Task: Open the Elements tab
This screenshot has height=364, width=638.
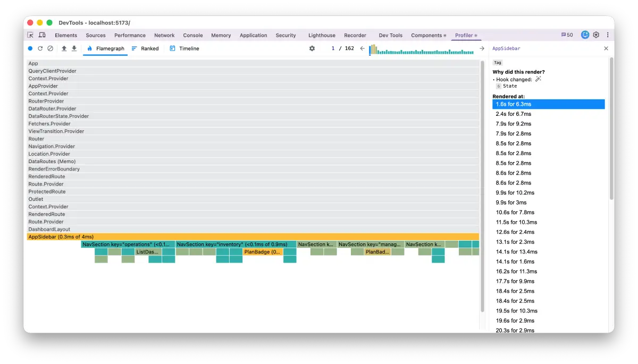Action: click(x=66, y=35)
